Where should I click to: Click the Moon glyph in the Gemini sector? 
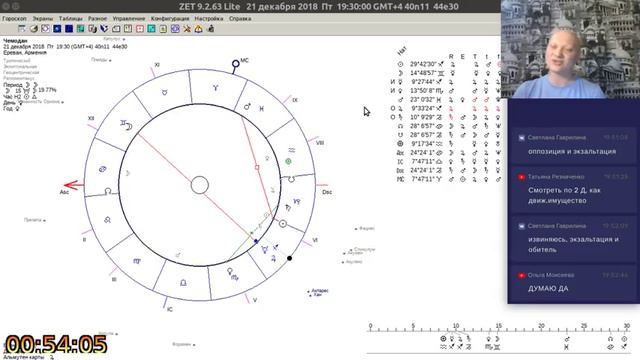pyautogui.click(x=129, y=127)
